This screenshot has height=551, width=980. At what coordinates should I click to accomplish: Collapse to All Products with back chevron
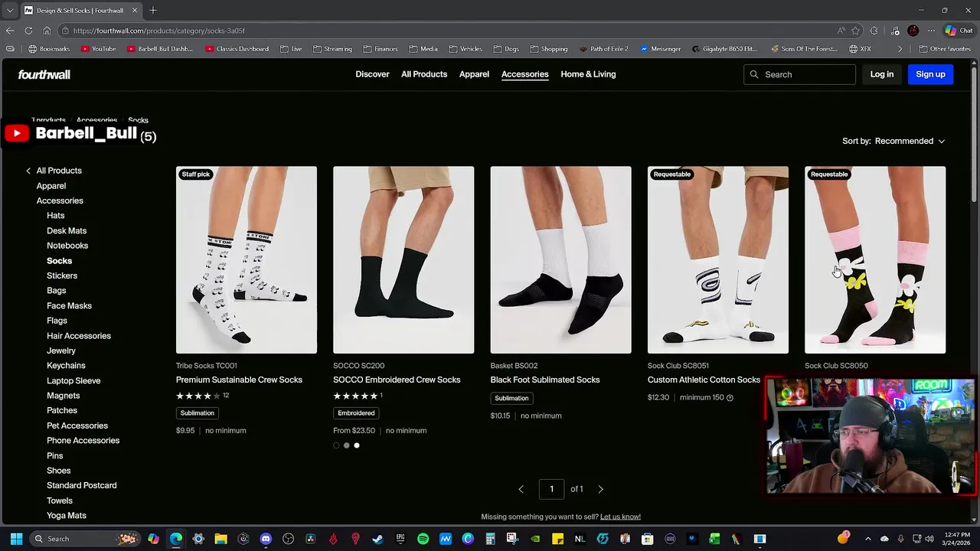tap(28, 171)
